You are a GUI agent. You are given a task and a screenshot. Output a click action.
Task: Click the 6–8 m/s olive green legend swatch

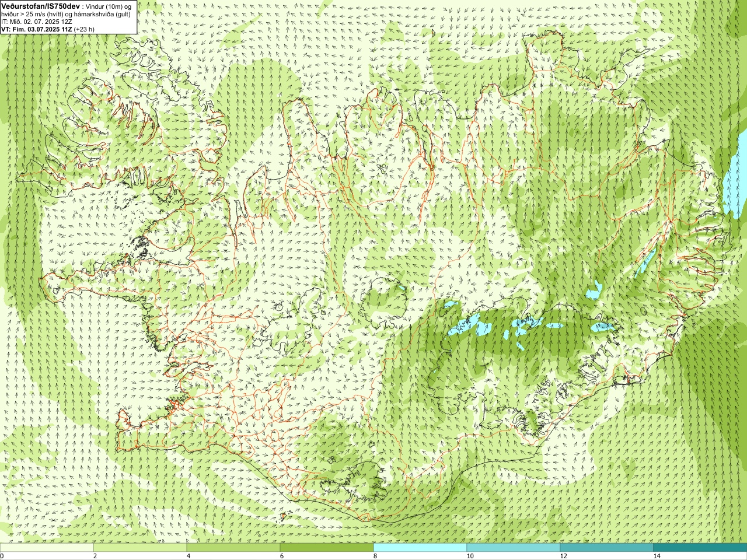327,548
